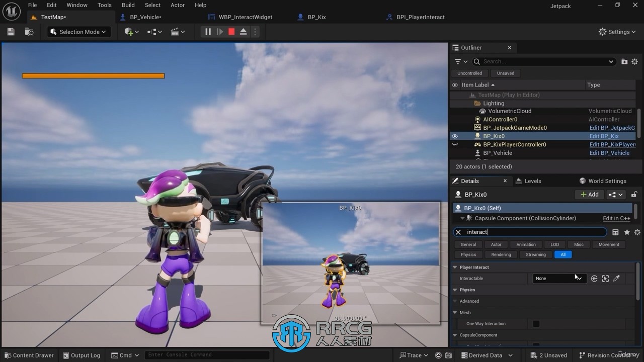Open the Blueprints toolbar dropdown
This screenshot has width=644, height=362.
pyautogui.click(x=154, y=32)
